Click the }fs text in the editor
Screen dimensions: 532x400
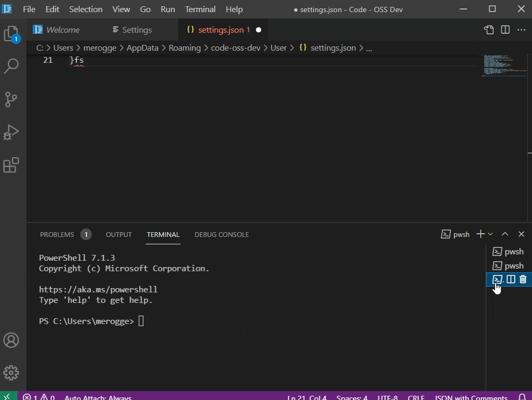click(x=77, y=60)
